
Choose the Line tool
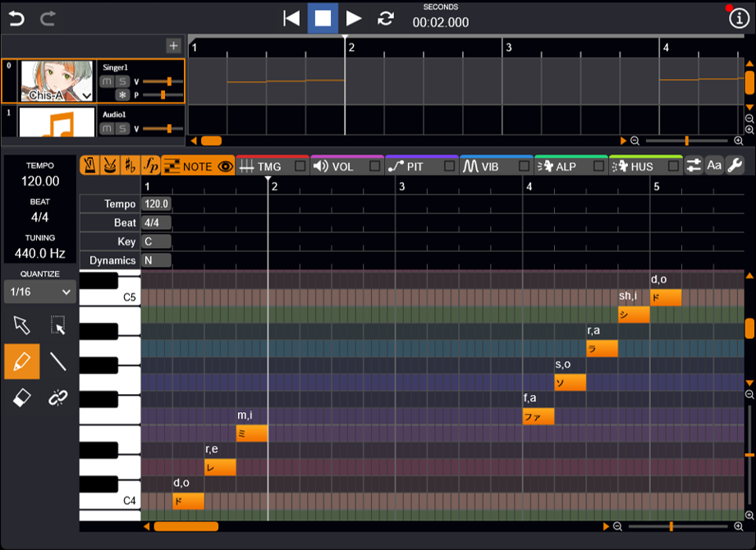57,361
